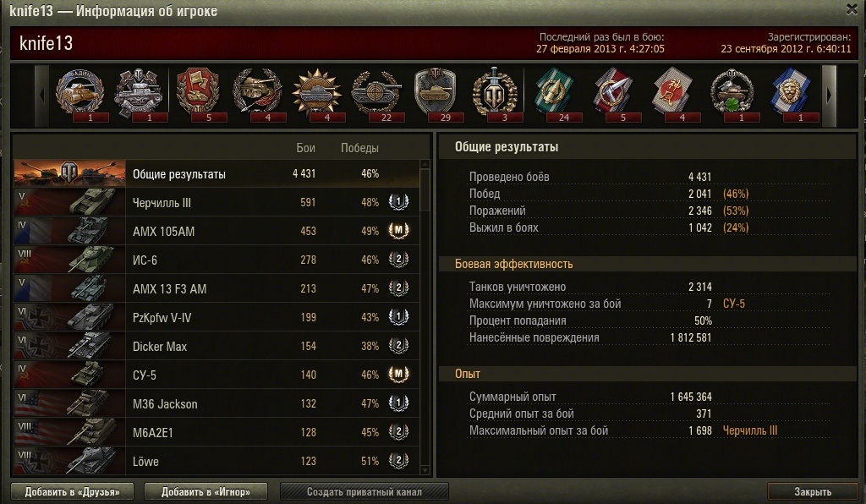Sort list by Победы column header
This screenshot has height=504, width=866.
[359, 148]
